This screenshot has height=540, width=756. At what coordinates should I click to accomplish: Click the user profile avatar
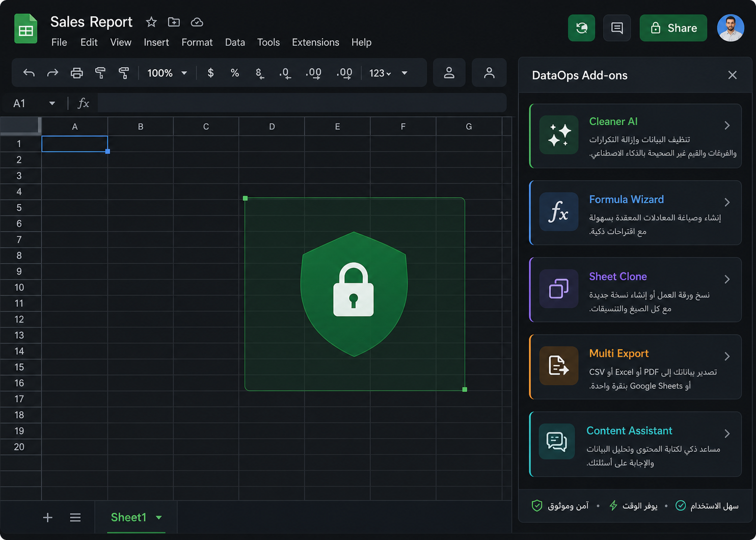tap(731, 28)
